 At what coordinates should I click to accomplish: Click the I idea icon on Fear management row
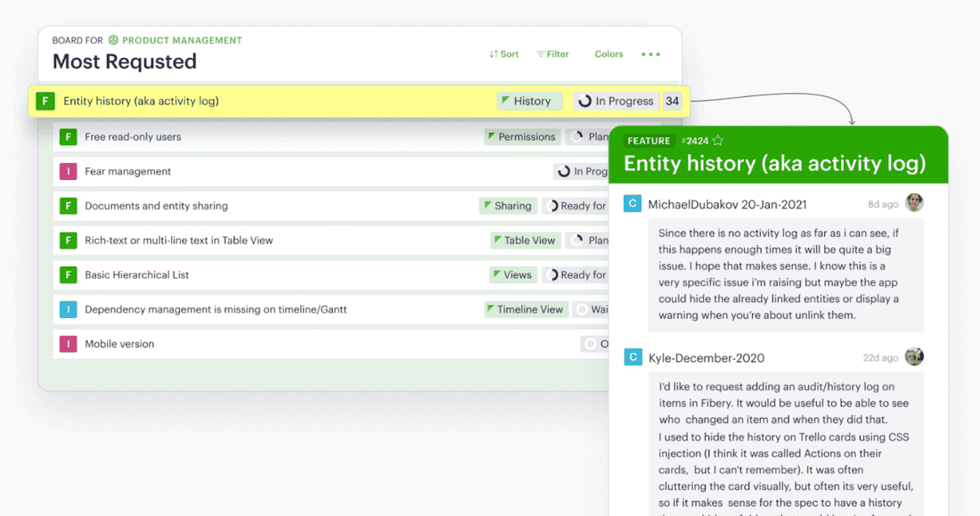click(x=69, y=171)
